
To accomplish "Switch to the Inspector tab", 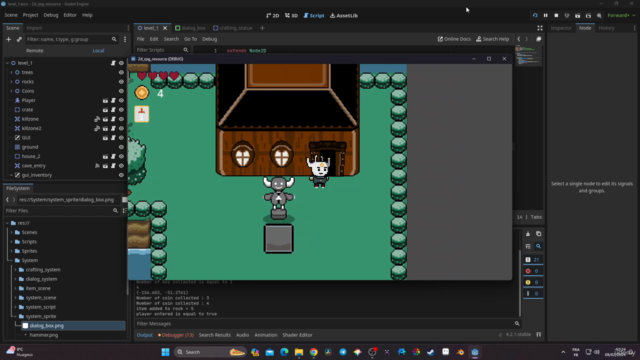I will tap(561, 28).
